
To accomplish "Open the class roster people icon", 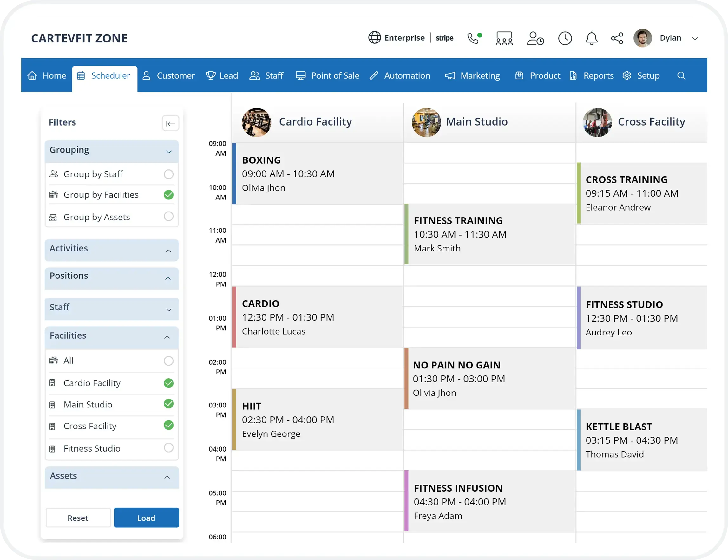I will coord(504,38).
